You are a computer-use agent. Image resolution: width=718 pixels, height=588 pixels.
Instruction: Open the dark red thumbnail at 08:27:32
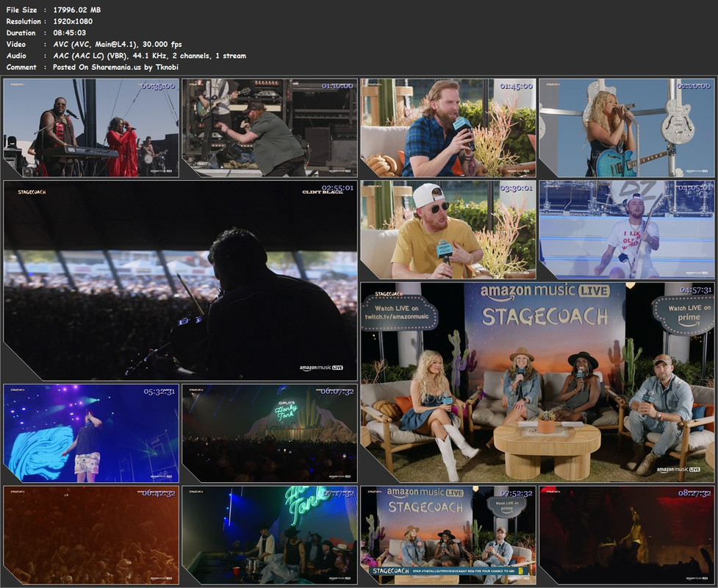tap(627, 535)
